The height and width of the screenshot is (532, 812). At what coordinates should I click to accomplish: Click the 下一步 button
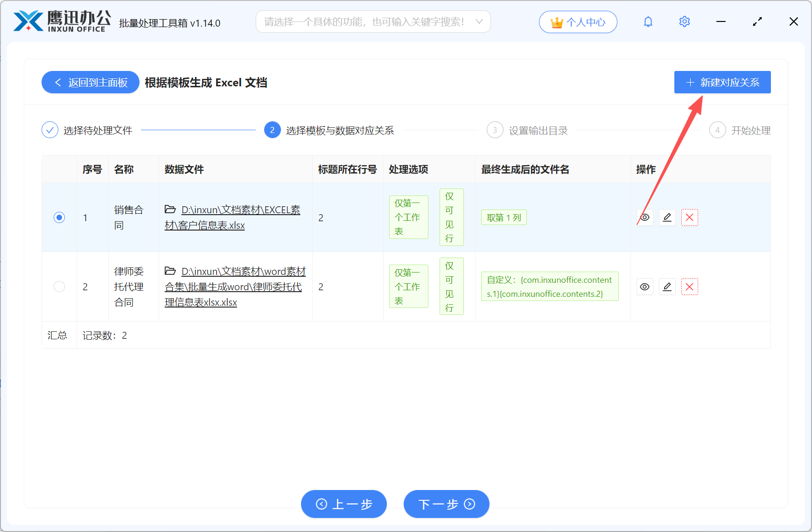click(x=446, y=504)
